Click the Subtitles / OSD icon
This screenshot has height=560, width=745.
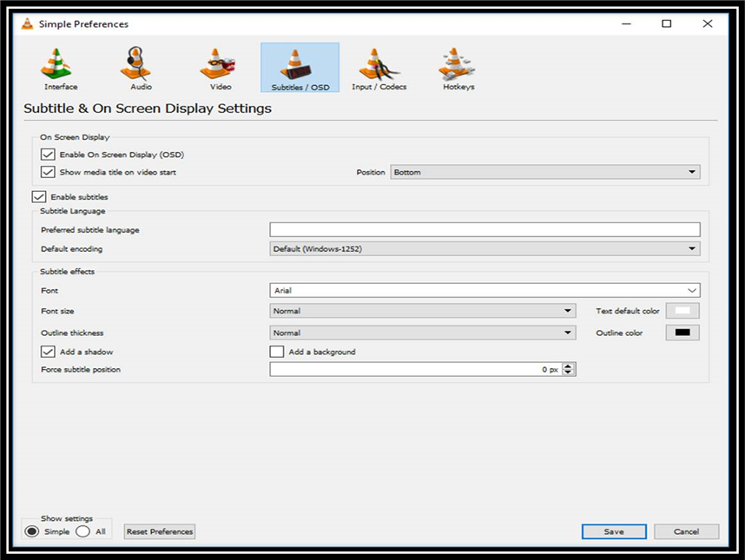pos(299,66)
